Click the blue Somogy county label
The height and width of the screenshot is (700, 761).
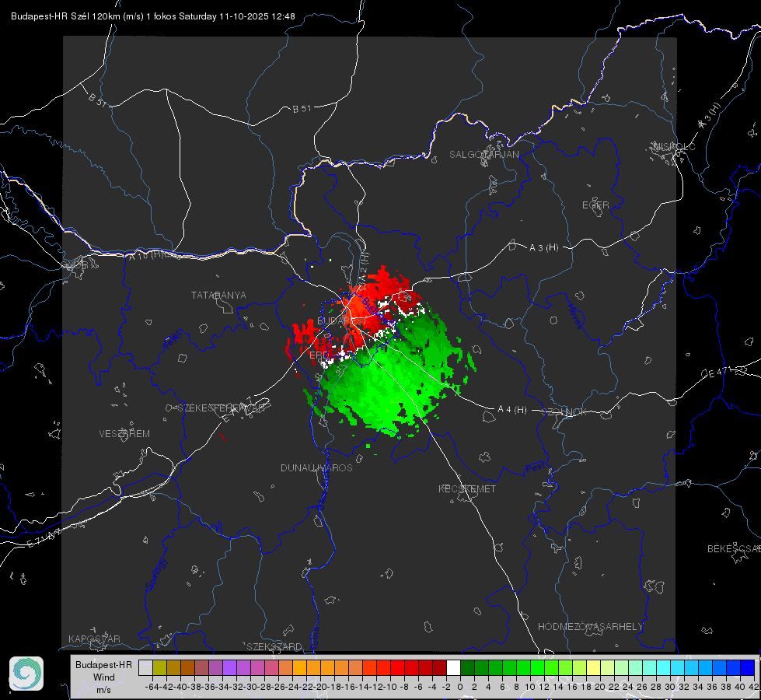coord(156,574)
